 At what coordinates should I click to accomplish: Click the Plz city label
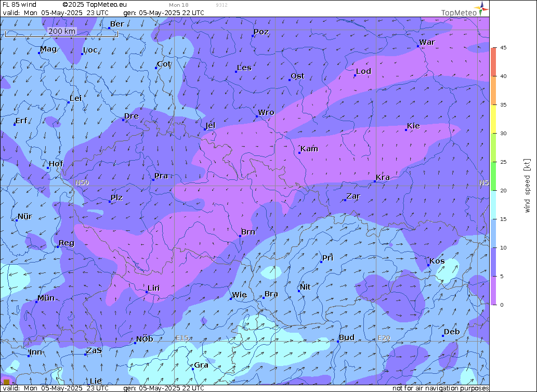tap(117, 198)
